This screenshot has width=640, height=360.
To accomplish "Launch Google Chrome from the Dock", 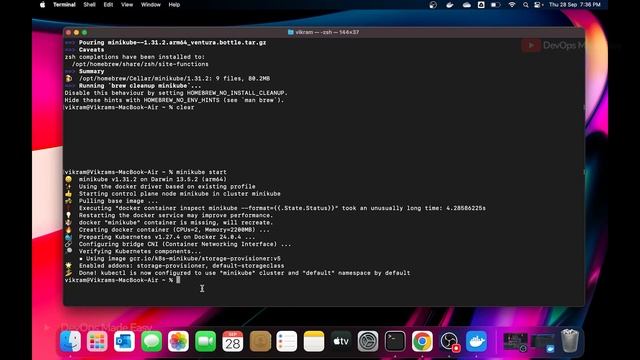I will click(422, 341).
